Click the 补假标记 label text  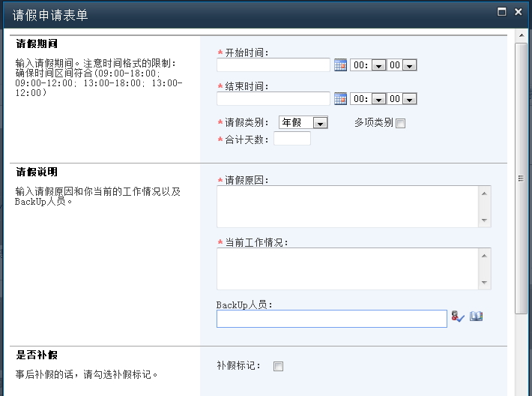click(238, 366)
